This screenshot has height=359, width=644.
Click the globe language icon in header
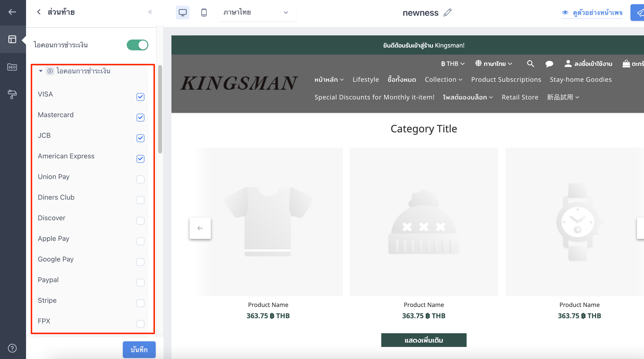click(478, 63)
